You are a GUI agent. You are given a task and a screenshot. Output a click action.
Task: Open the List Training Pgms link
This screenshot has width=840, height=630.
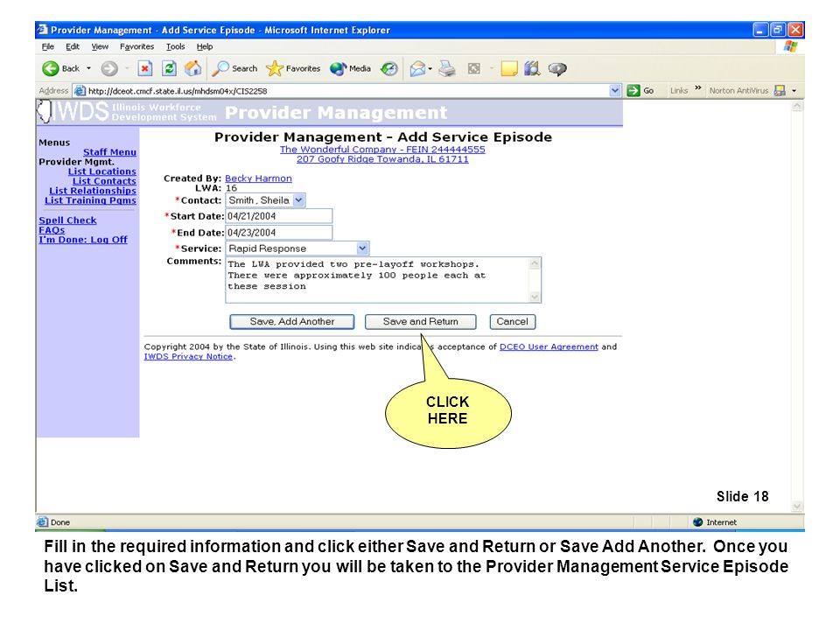90,200
